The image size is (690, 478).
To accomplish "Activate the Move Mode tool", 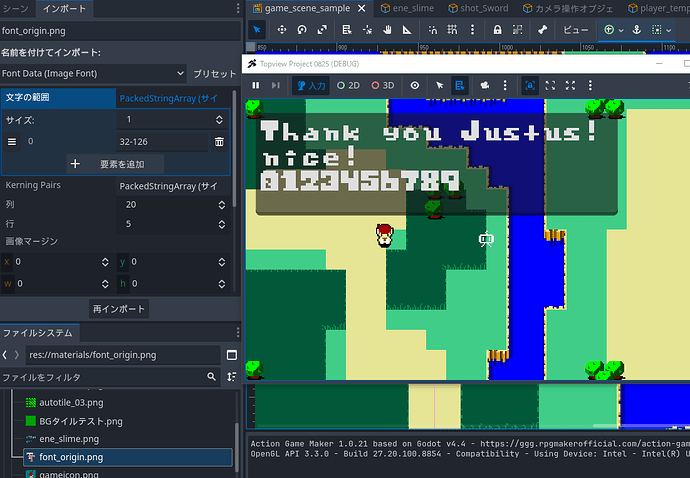I will coord(282,30).
